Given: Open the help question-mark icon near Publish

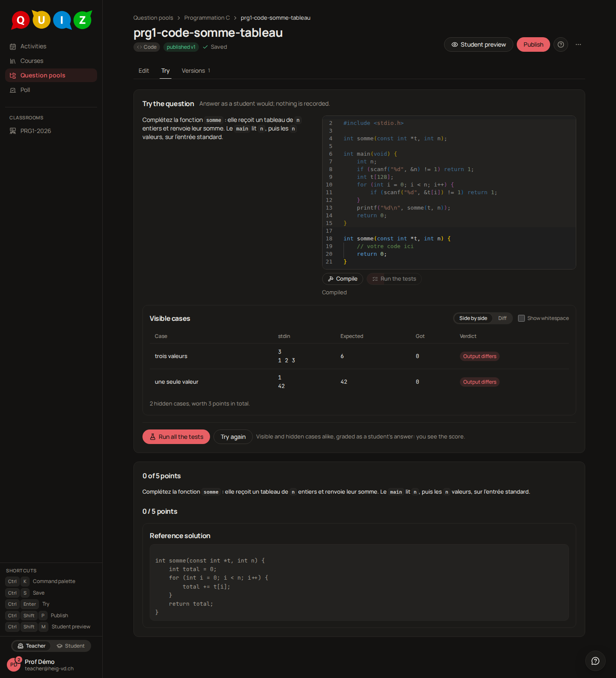Looking at the screenshot, I should pos(560,44).
